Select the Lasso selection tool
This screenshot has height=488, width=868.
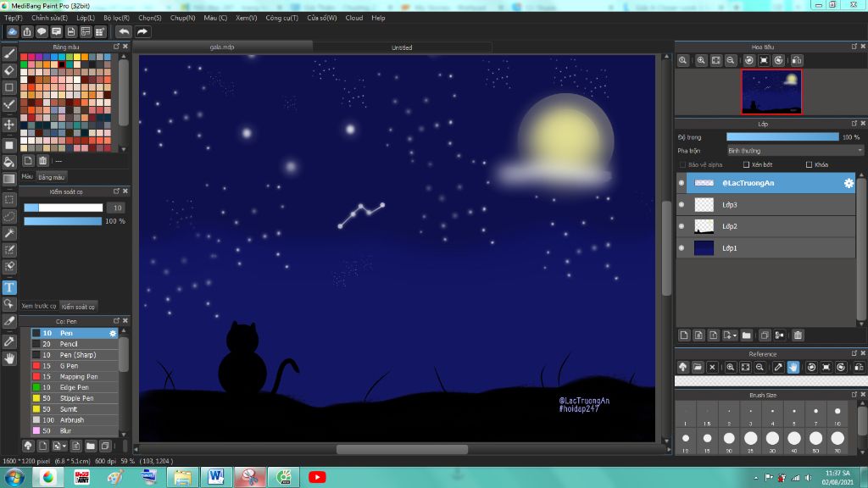(x=8, y=216)
